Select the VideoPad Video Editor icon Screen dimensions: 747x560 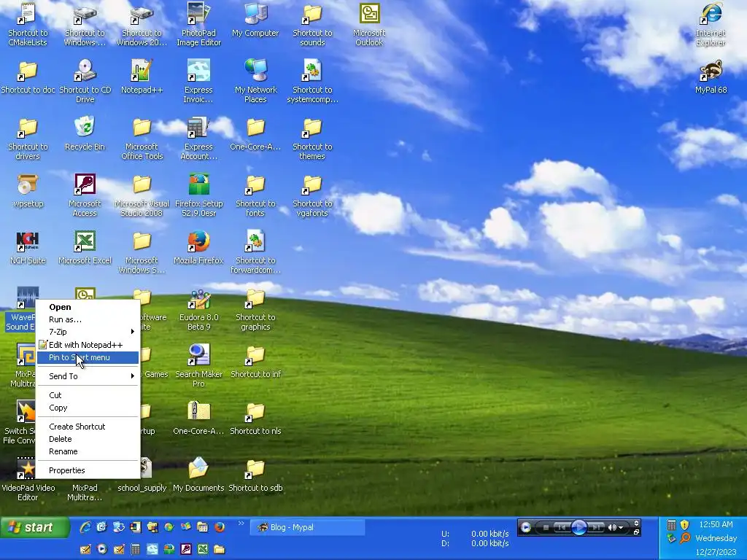pyautogui.click(x=28, y=478)
